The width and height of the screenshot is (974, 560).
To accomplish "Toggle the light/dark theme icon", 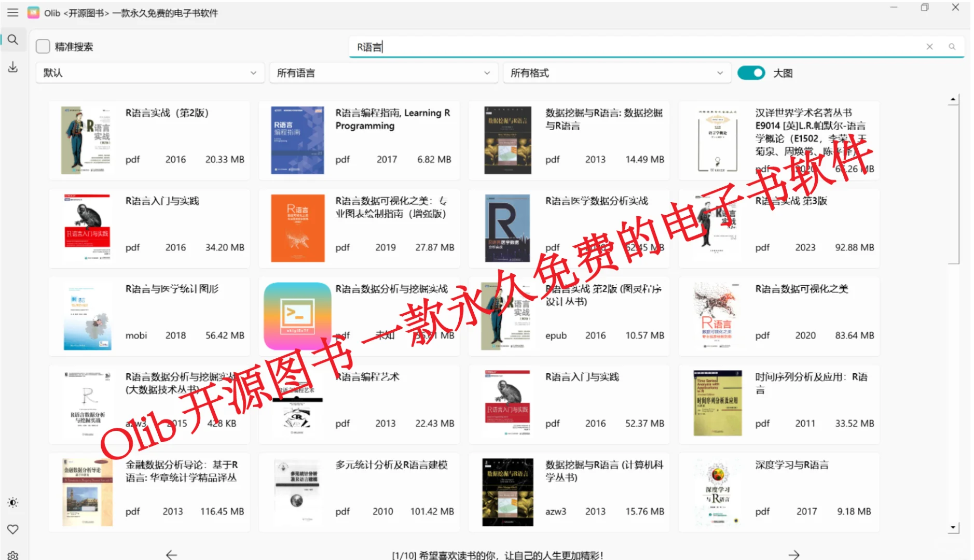I will point(13,502).
